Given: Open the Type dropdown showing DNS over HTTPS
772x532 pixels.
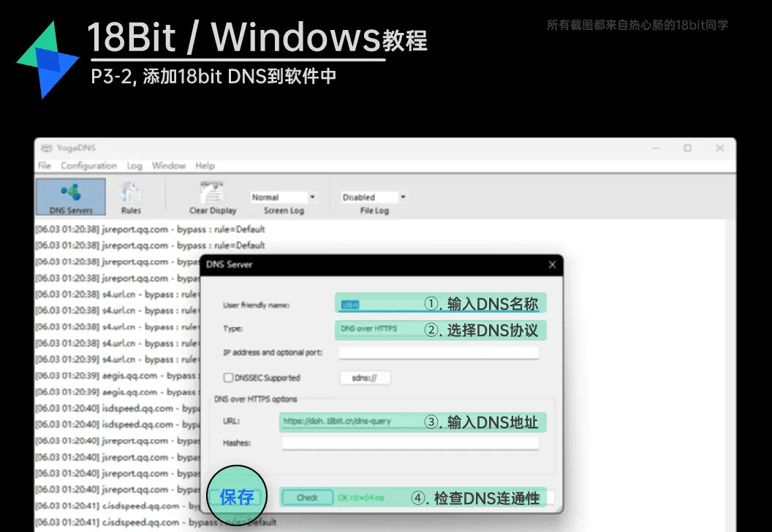Looking at the screenshot, I should (441, 330).
